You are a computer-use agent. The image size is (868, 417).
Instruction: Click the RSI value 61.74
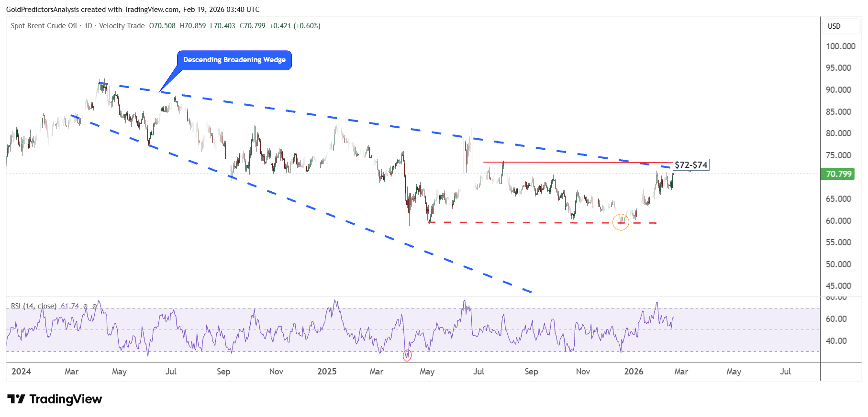pyautogui.click(x=70, y=306)
